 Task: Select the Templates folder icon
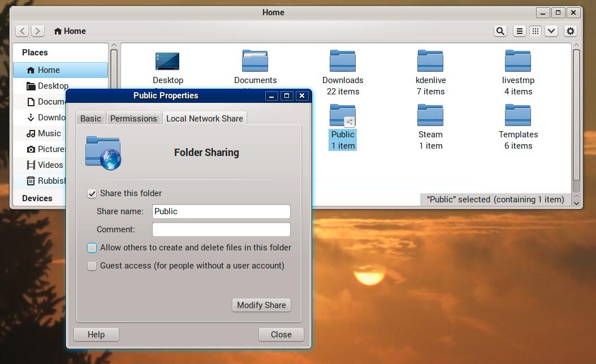tap(518, 115)
